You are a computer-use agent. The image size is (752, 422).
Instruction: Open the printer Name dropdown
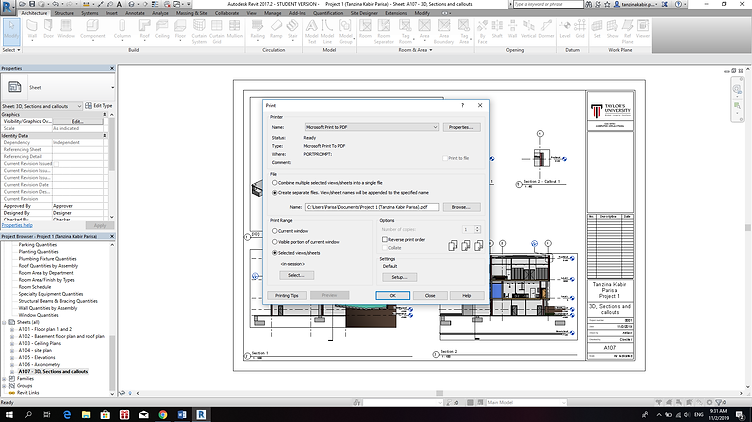[x=372, y=127]
